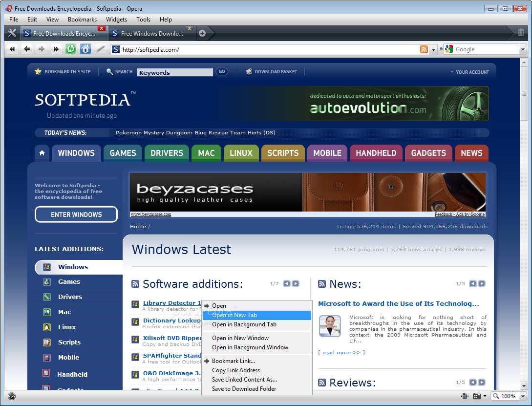Go to previous Software additions page
This screenshot has width=532, height=406.
click(x=287, y=283)
